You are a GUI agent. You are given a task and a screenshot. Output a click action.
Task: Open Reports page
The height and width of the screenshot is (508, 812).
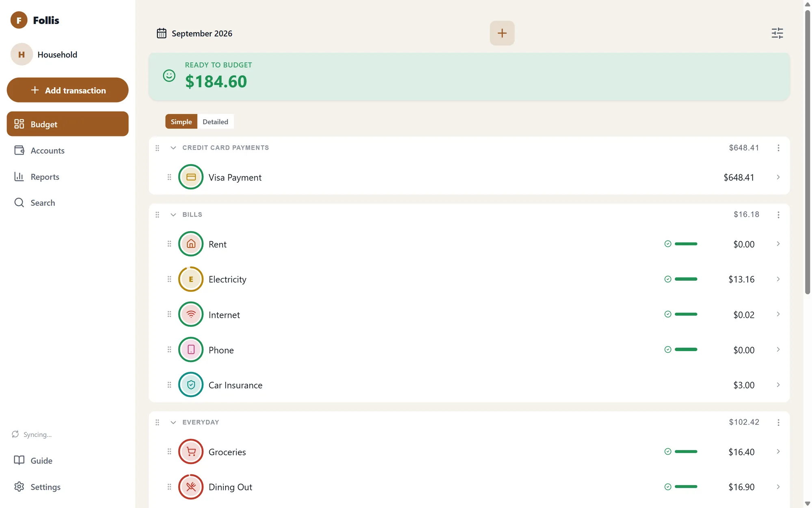(67, 177)
